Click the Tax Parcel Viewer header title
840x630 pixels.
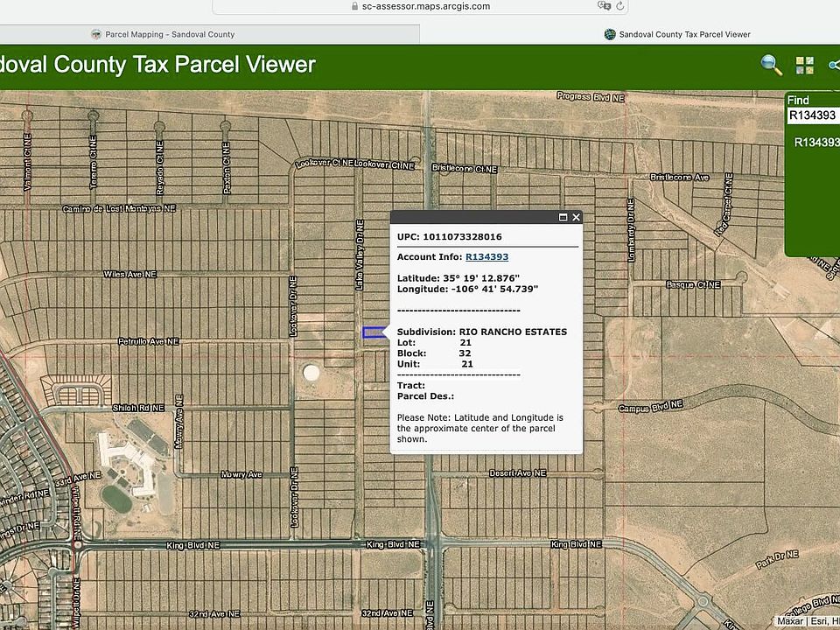157,65
